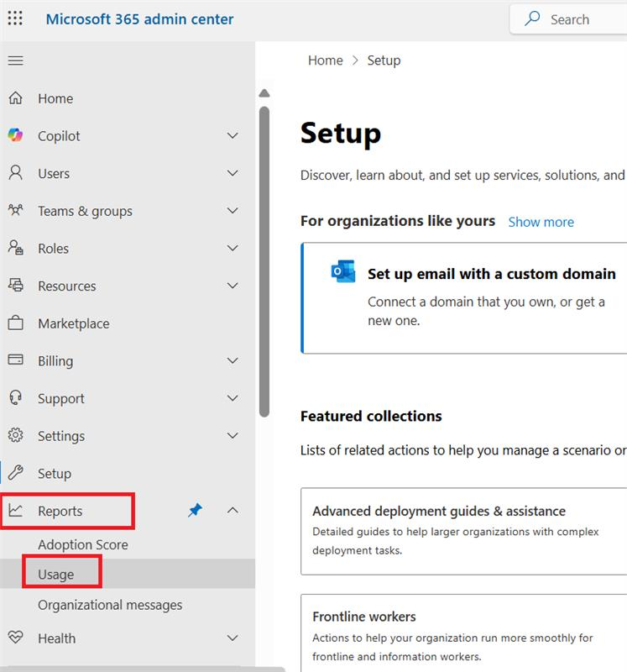The width and height of the screenshot is (627, 672).
Task: Collapse the navigation menu with hamburger icon
Action: [x=14, y=60]
